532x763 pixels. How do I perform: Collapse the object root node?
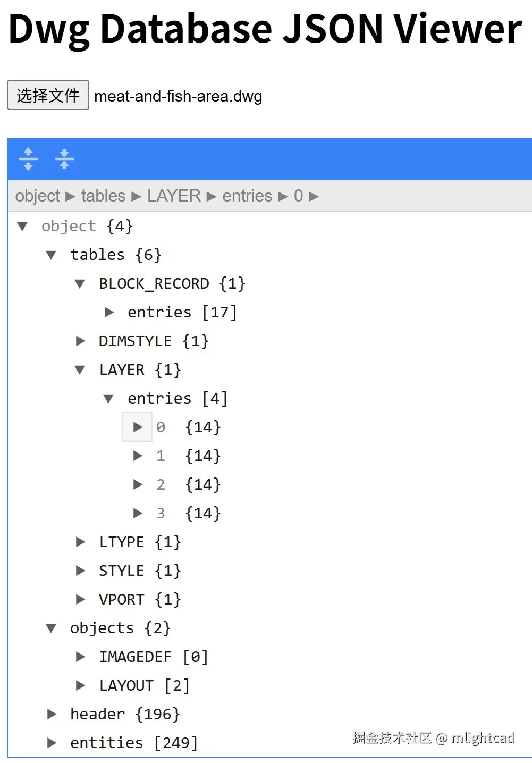click(22, 226)
